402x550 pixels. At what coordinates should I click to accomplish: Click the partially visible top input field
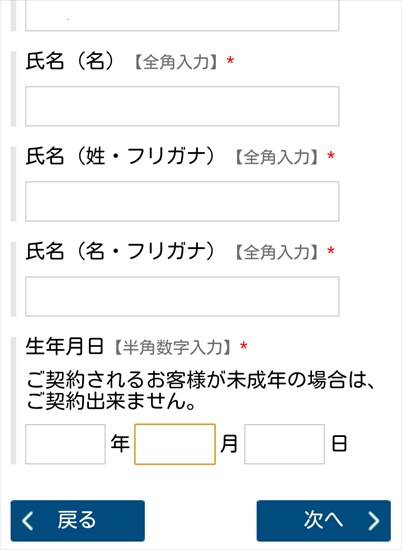coord(182,15)
